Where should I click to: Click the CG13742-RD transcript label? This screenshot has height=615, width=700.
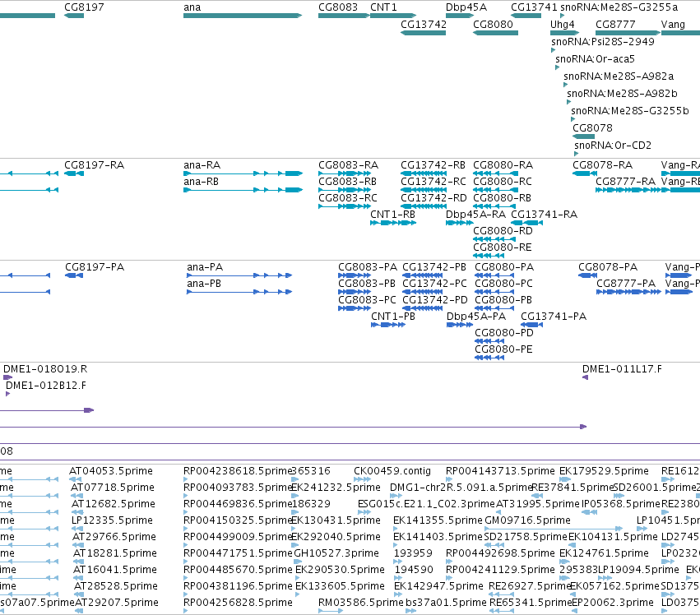coord(433,197)
